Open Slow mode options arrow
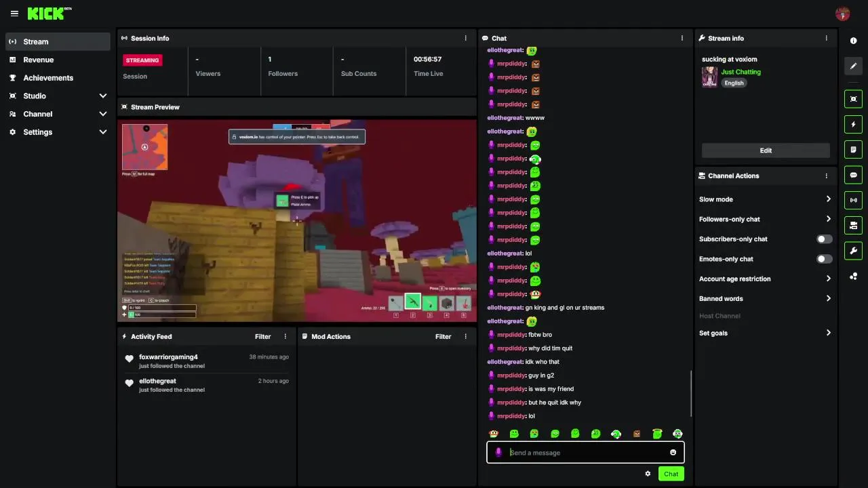Screen dimensions: 868x488 pos(828,199)
